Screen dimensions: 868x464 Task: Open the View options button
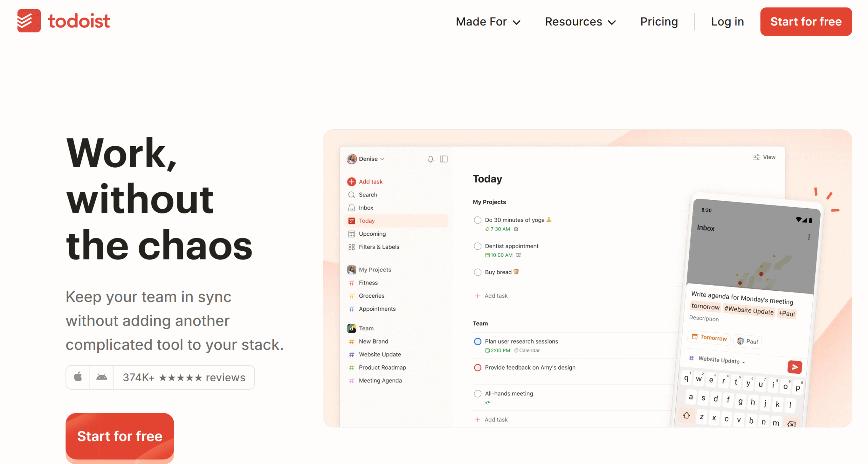pos(764,157)
